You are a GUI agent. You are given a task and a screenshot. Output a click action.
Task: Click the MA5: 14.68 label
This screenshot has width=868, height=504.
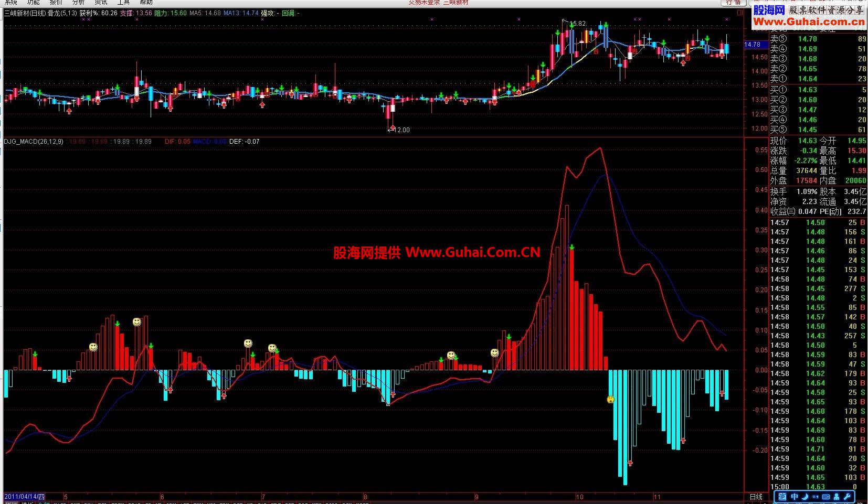coord(205,13)
